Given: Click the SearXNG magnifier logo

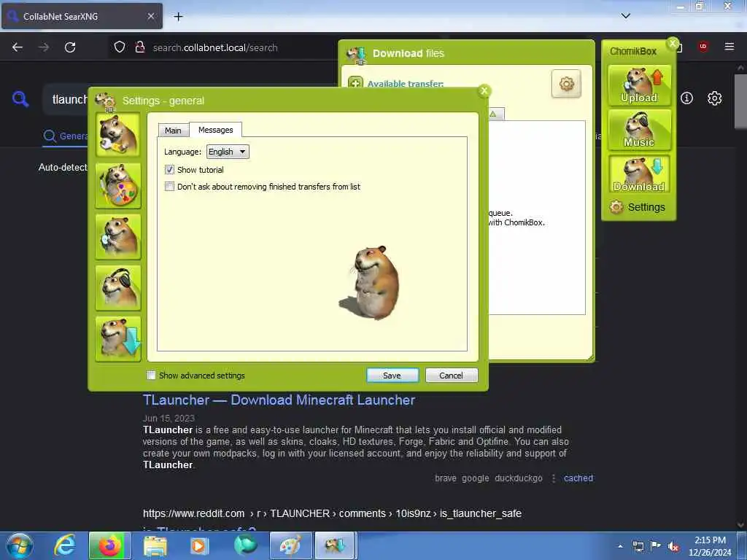Looking at the screenshot, I should click(20, 99).
